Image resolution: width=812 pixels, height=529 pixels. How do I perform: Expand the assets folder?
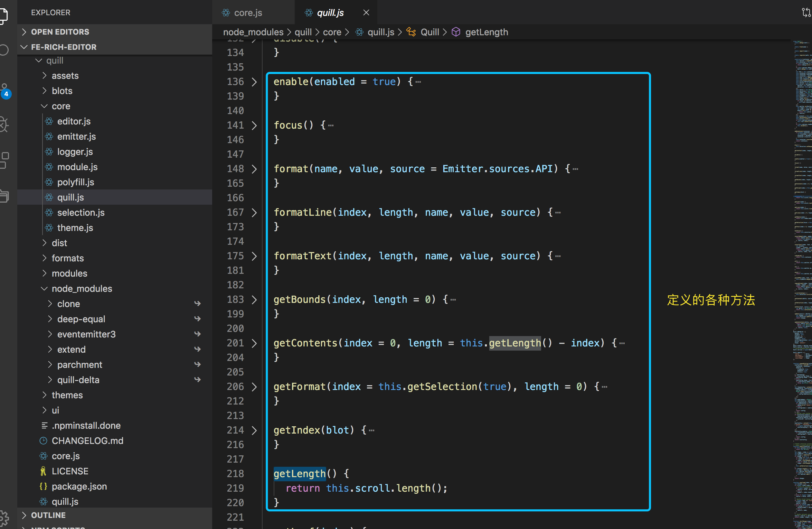[65, 76]
